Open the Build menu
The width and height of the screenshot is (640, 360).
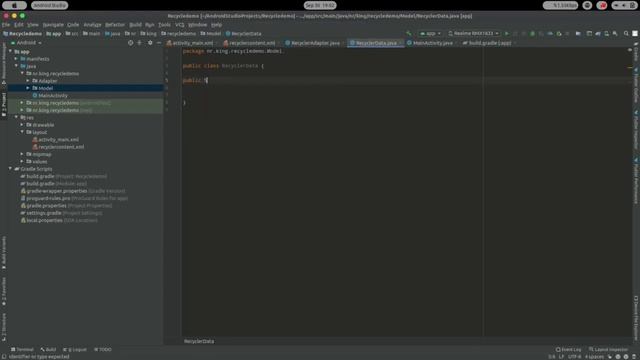pyautogui.click(x=135, y=24)
